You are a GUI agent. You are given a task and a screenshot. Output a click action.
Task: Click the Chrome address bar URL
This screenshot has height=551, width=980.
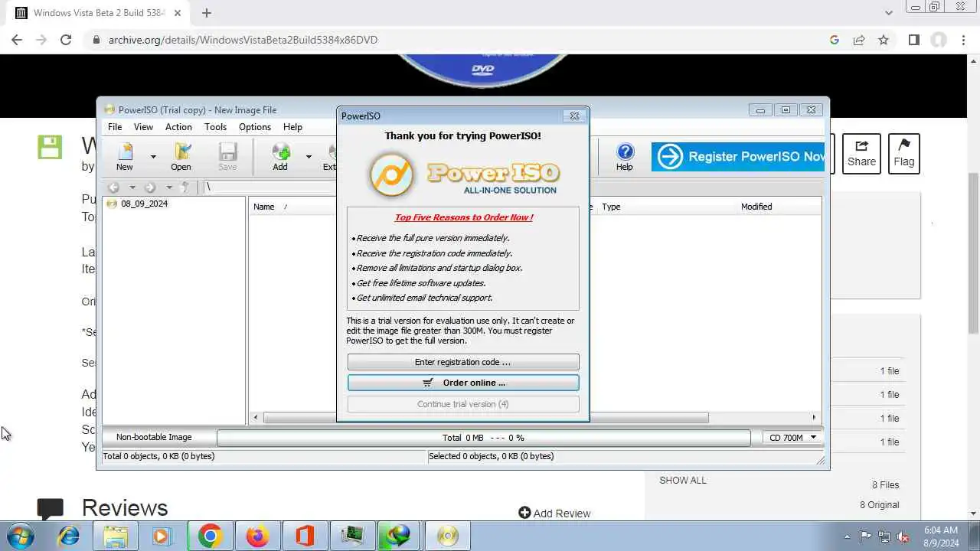243,40
